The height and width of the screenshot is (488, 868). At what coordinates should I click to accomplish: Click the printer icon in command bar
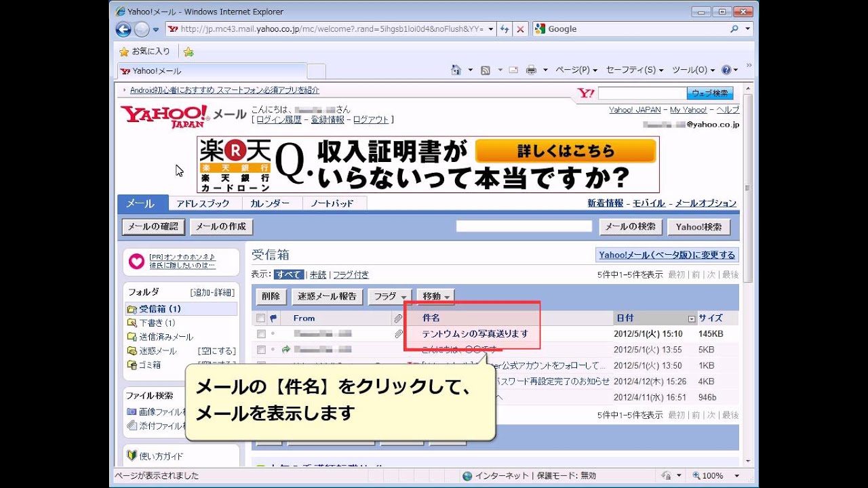click(x=531, y=70)
